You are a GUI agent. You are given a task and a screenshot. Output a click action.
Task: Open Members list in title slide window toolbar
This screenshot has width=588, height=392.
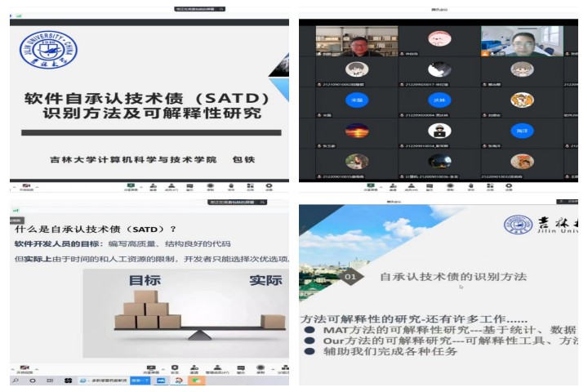[171, 186]
